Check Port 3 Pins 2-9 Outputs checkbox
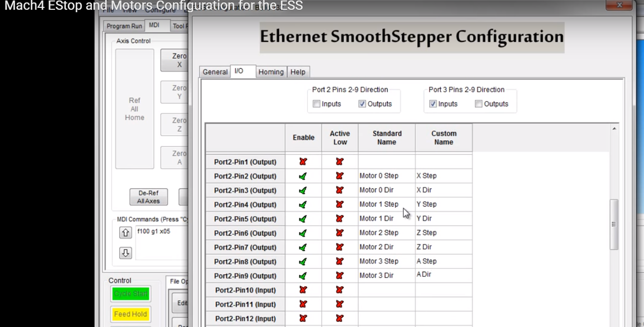Image resolution: width=644 pixels, height=327 pixels. pos(478,104)
